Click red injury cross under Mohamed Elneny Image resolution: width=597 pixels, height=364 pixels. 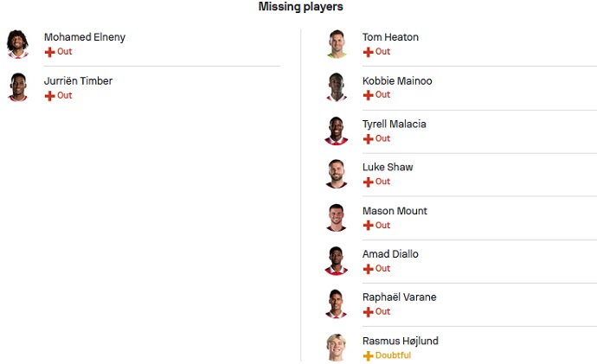[x=49, y=52]
